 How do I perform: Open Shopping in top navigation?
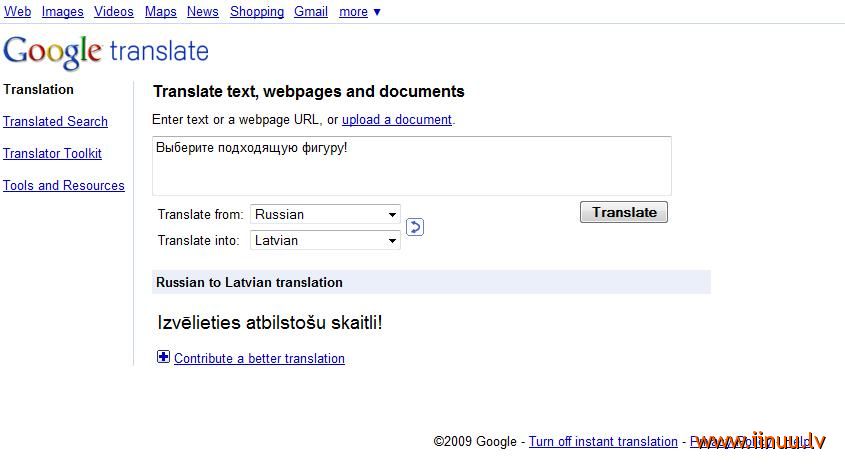pos(257,11)
